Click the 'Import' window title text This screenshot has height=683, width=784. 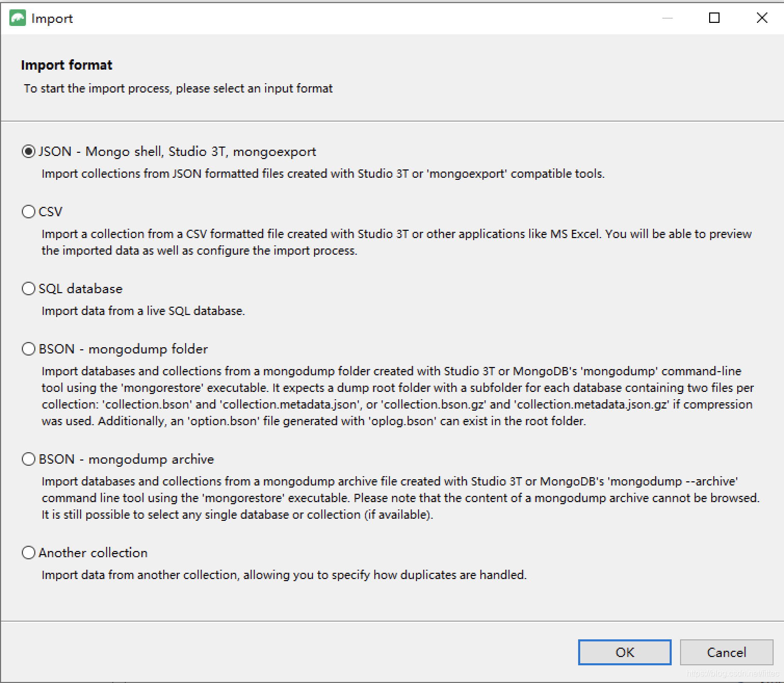pyautogui.click(x=52, y=19)
